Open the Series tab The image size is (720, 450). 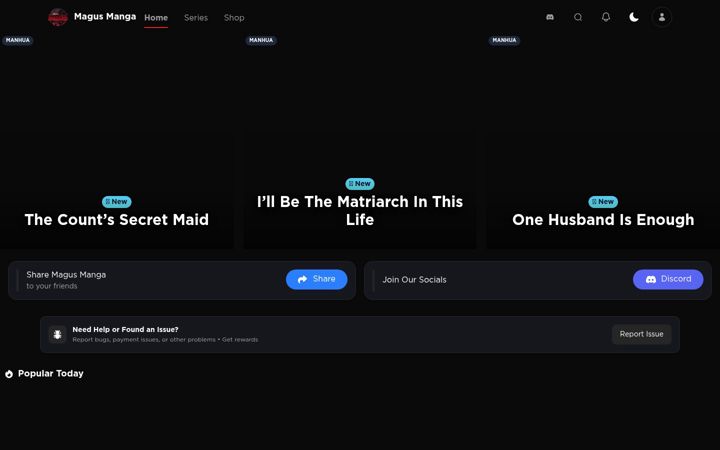(x=196, y=17)
